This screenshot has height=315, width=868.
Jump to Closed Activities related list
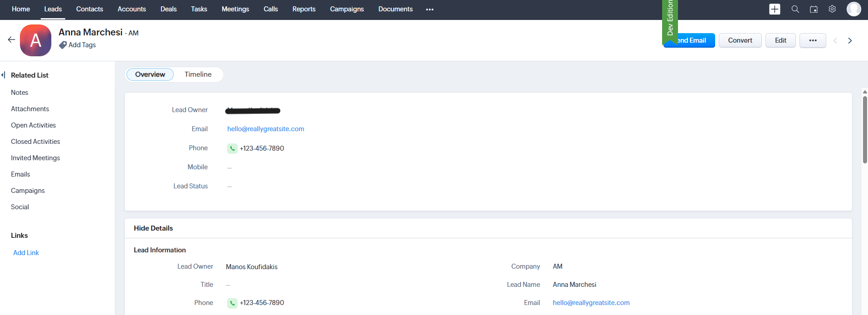[x=35, y=142]
